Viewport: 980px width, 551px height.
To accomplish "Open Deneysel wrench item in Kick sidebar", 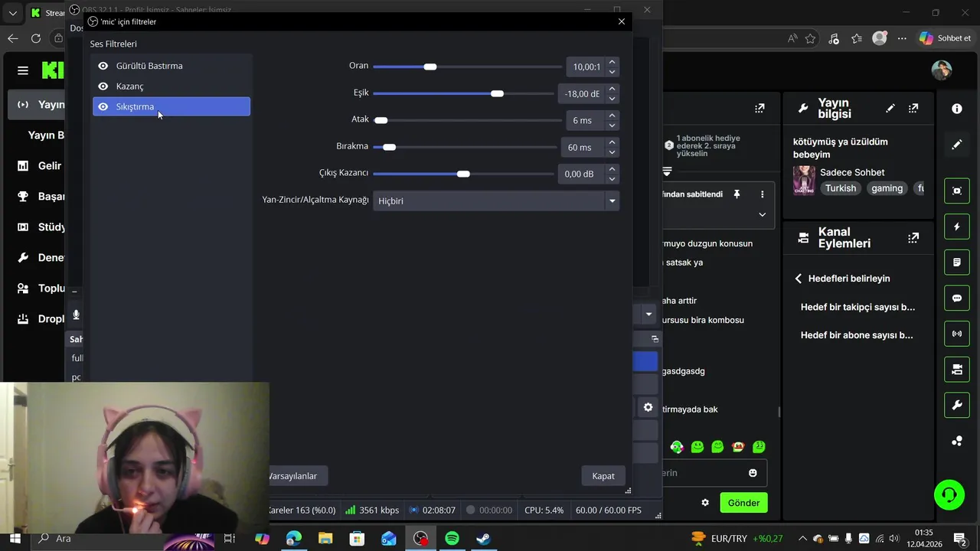I will click(x=38, y=258).
